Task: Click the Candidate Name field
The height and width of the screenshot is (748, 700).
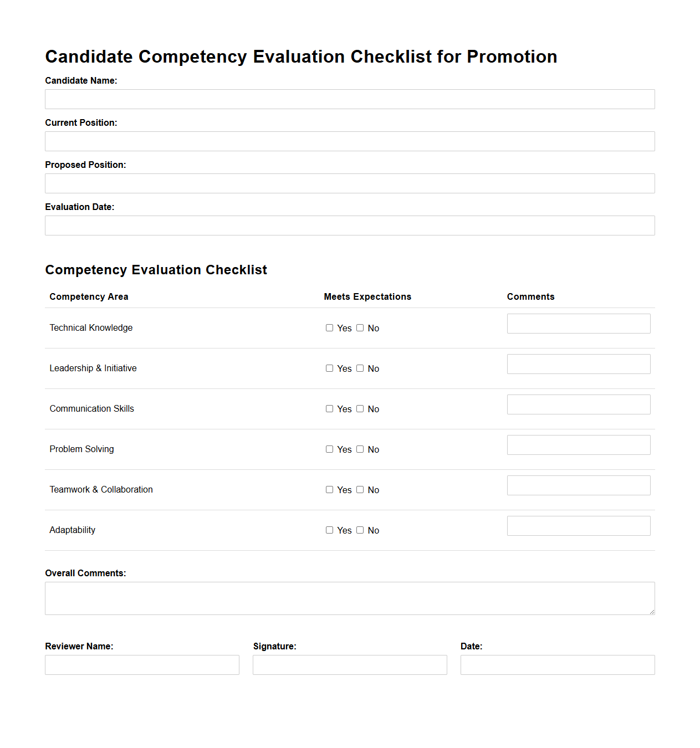Action: pyautogui.click(x=350, y=99)
